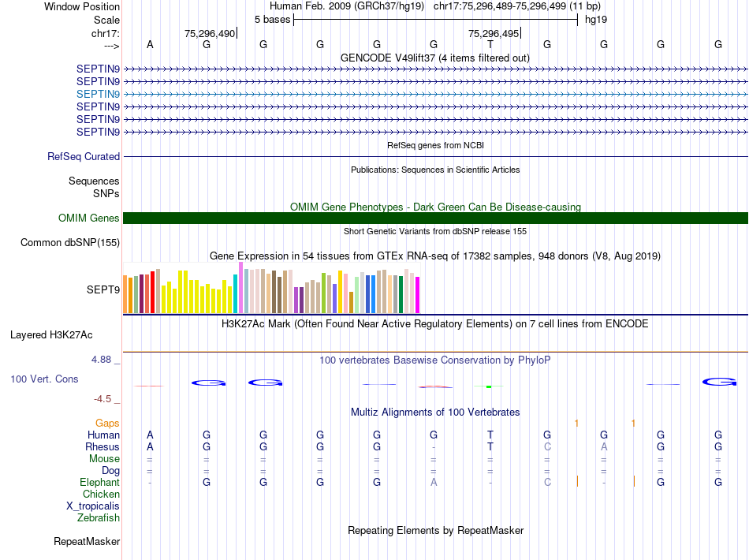
Task: Click the Elephant row A base mismatch
Action: point(434,482)
